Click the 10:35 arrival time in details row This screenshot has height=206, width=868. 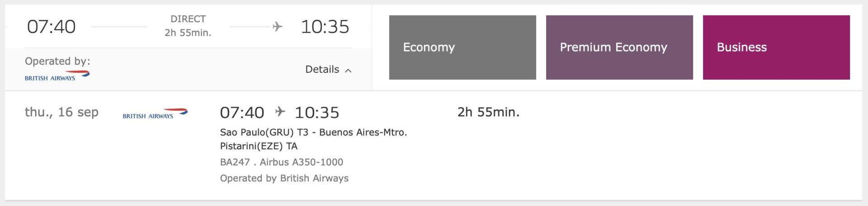coord(317,112)
